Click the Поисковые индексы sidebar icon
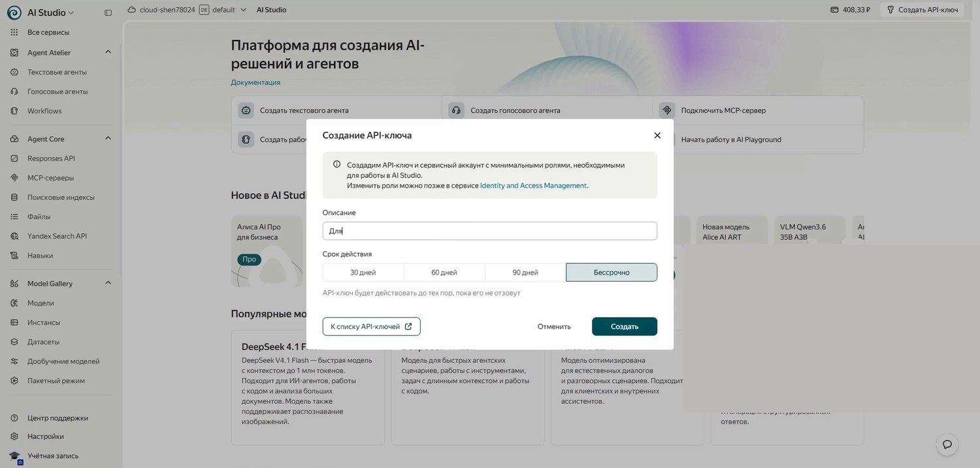Screen dimensions: 980x468 pos(14,197)
